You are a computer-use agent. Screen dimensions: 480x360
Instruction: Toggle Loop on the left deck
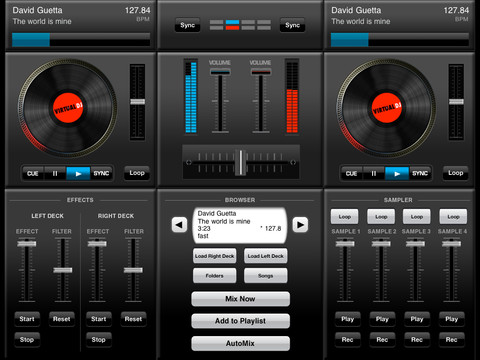(x=137, y=173)
